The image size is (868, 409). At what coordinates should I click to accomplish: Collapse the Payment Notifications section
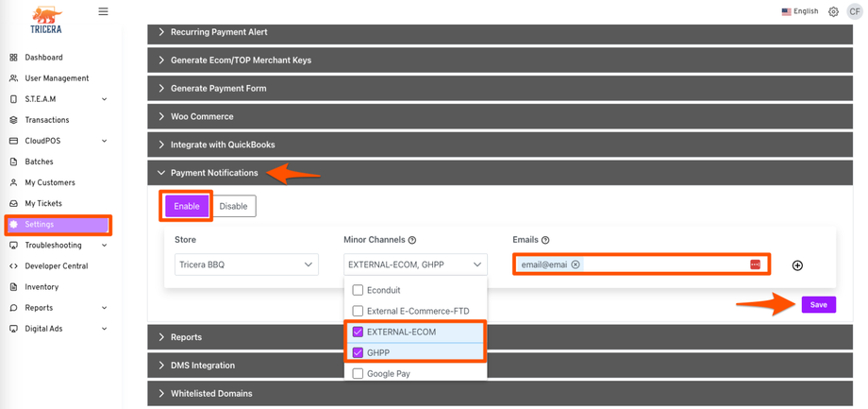214,173
